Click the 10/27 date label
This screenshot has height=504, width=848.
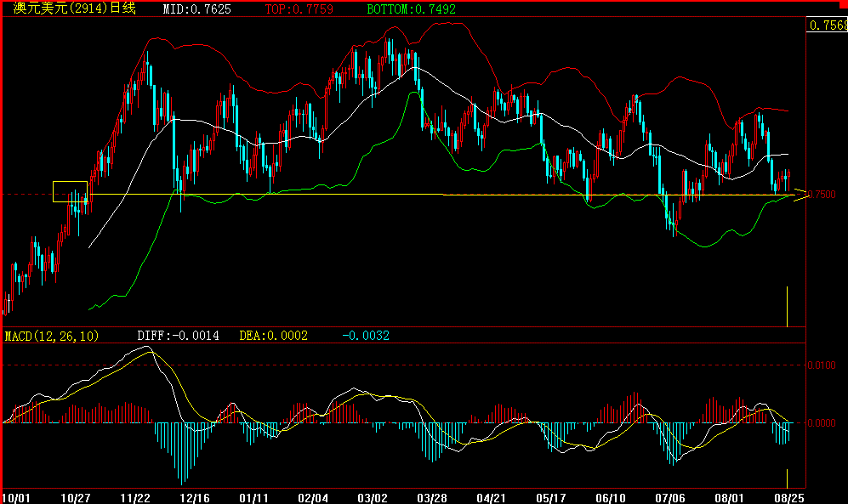pyautogui.click(x=75, y=497)
